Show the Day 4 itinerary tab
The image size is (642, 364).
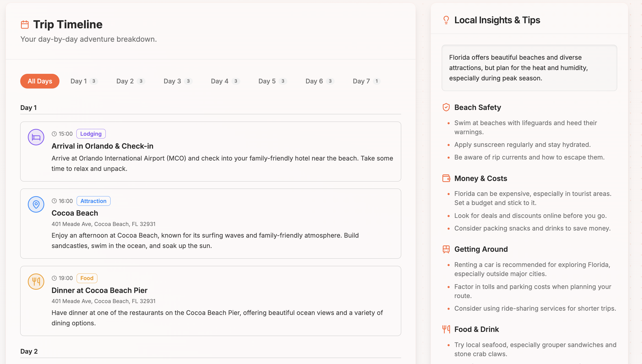click(225, 81)
